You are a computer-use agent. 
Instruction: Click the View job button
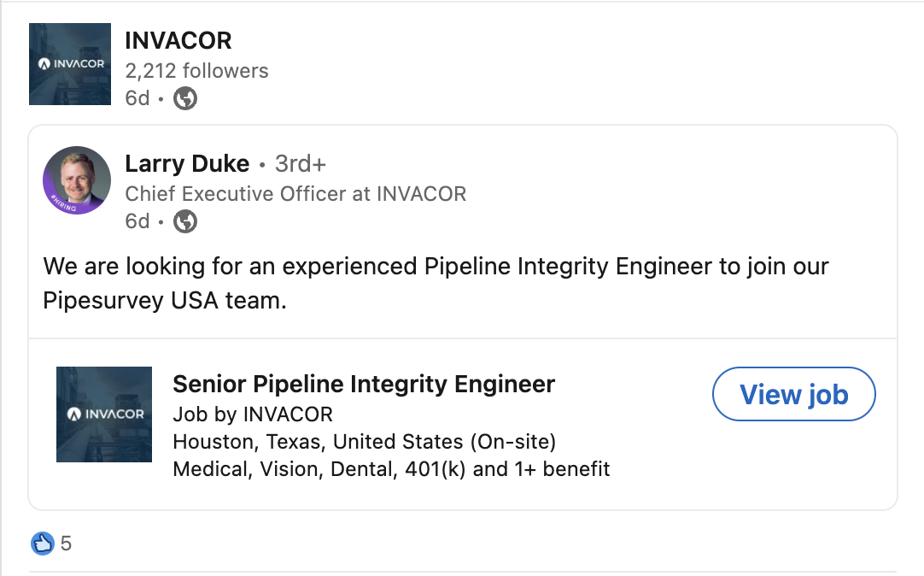pos(793,394)
